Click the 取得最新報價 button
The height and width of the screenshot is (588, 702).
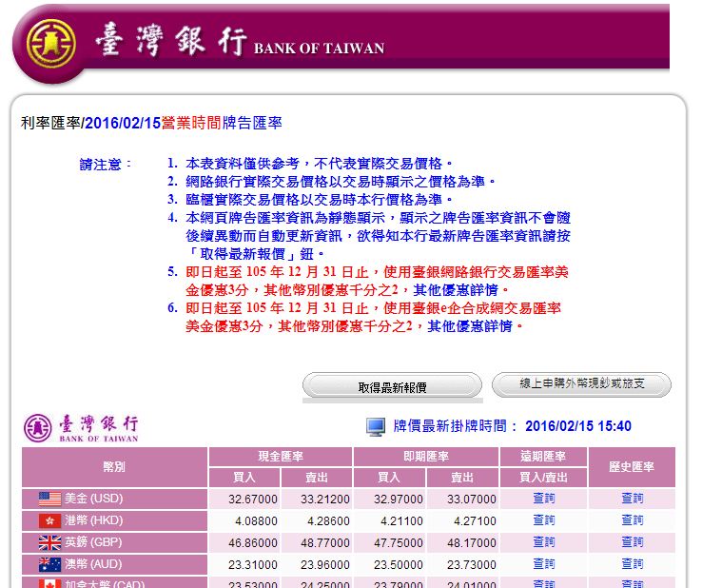(392, 386)
